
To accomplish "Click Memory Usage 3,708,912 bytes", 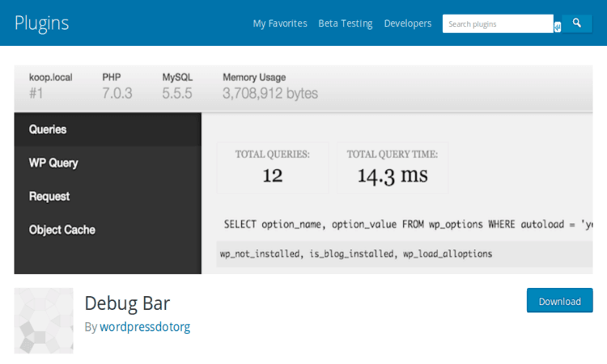I will pos(270,86).
